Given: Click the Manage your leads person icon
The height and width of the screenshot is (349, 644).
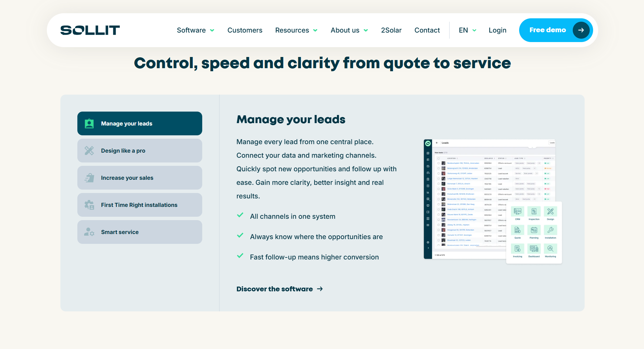Looking at the screenshot, I should pos(89,123).
